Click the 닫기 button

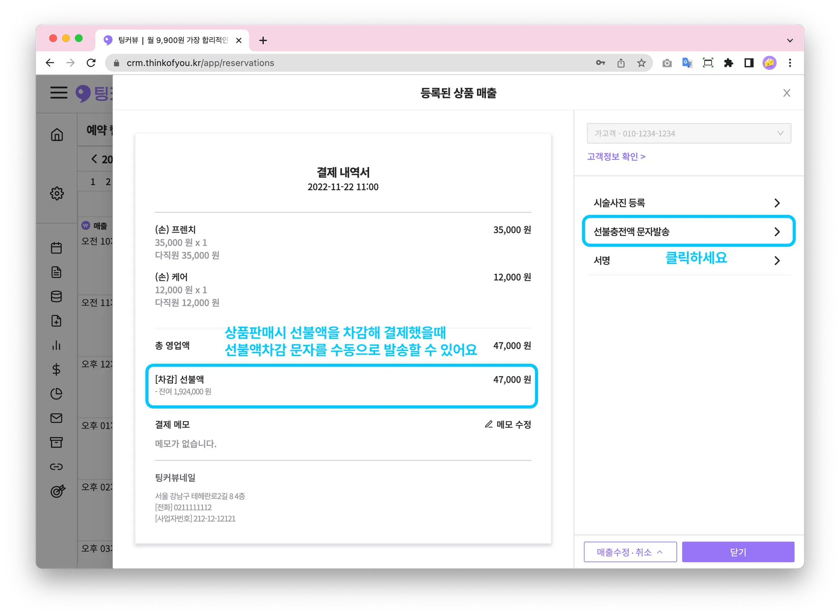pos(737,552)
